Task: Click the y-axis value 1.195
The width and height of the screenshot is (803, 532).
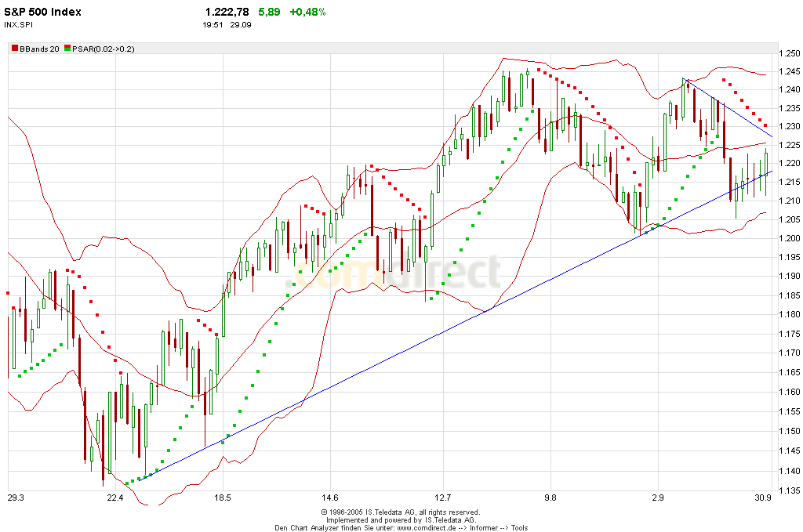Action: [x=789, y=257]
